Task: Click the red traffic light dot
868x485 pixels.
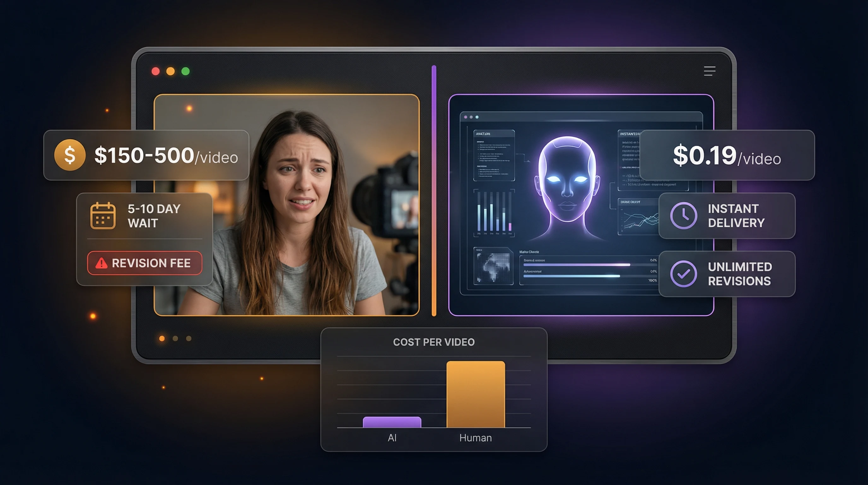Action: pyautogui.click(x=156, y=71)
